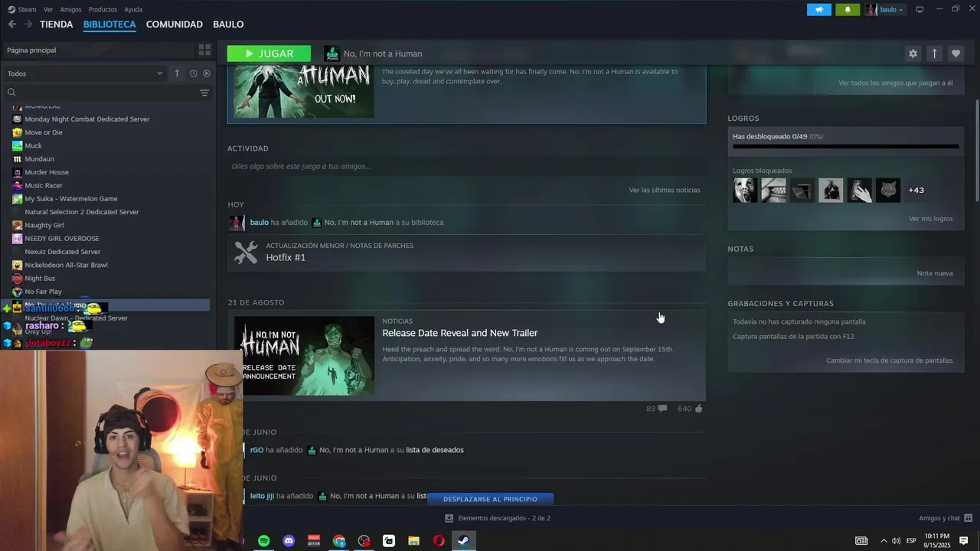The height and width of the screenshot is (551, 980).
Task: Open the green notifications bell
Action: click(x=848, y=9)
